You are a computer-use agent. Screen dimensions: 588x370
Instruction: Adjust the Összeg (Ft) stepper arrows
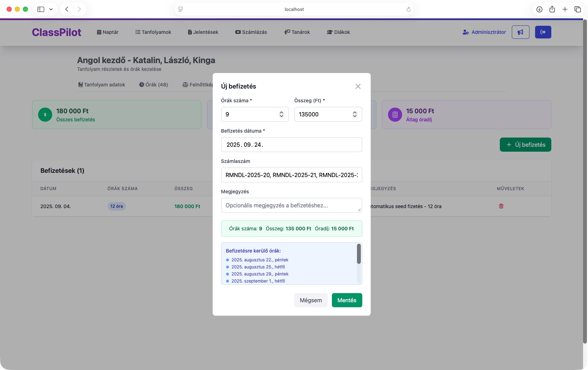pos(354,114)
